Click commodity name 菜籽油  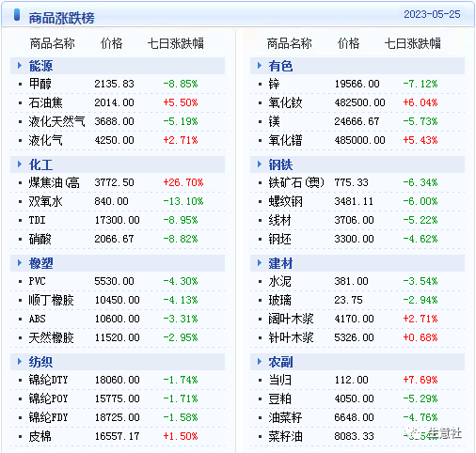[x=285, y=436]
